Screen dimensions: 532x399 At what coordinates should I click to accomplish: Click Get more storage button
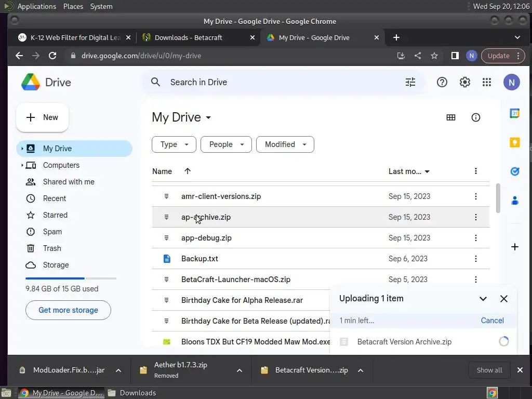68,310
